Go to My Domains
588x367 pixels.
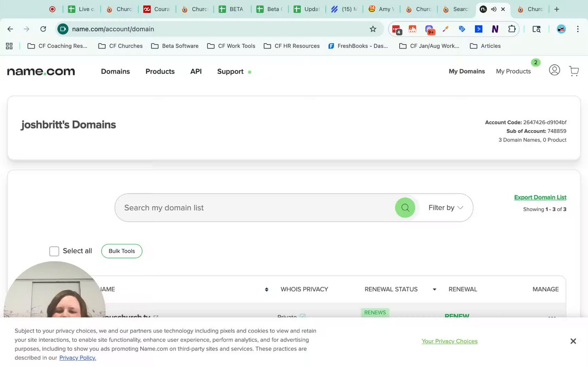(x=467, y=71)
